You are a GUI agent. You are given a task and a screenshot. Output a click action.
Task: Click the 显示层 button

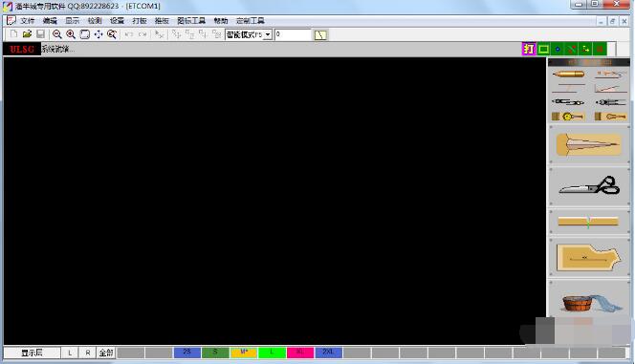pyautogui.click(x=32, y=353)
